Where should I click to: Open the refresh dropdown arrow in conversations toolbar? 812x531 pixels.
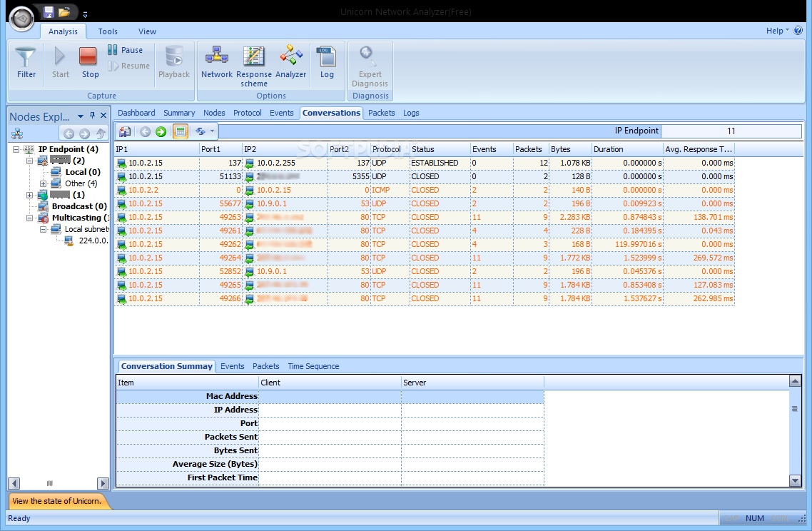[212, 131]
